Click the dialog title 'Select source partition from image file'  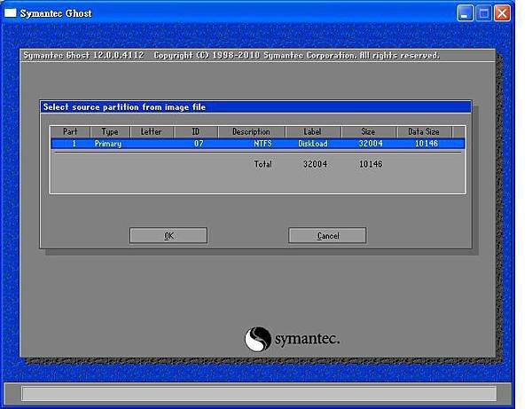(124, 107)
